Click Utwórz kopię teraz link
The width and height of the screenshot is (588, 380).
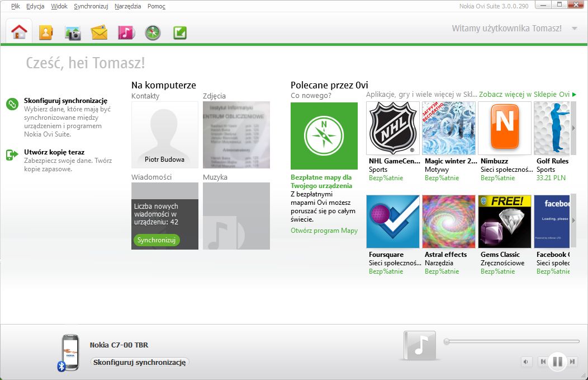(x=54, y=152)
